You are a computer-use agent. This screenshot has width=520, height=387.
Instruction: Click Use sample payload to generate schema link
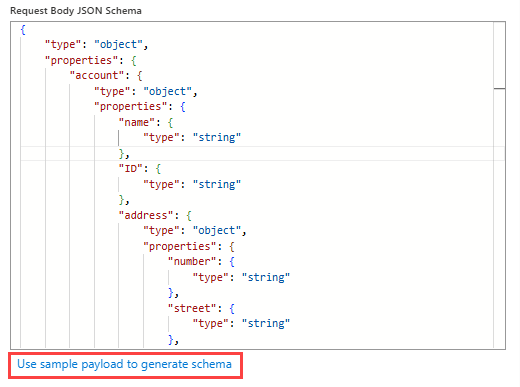124,364
